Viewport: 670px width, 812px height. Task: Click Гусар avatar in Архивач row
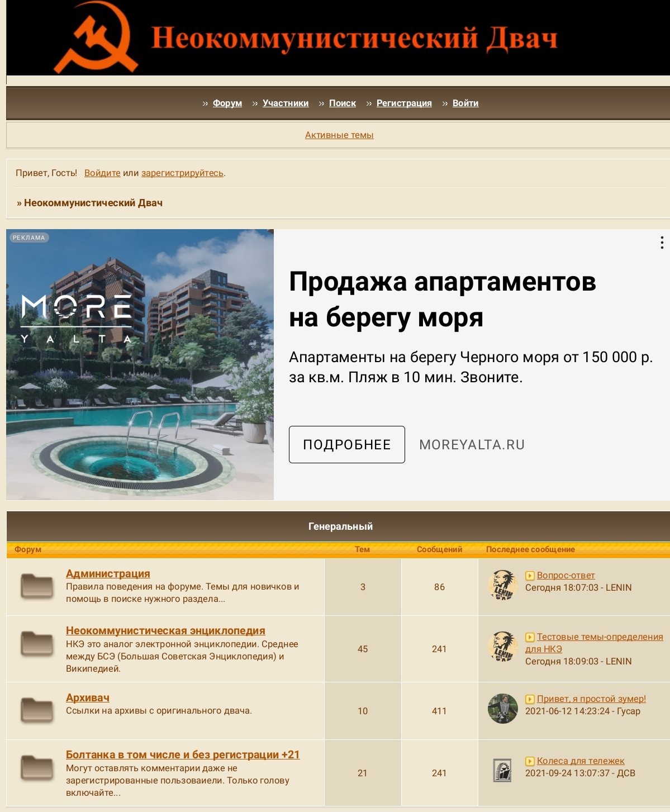tap(503, 709)
